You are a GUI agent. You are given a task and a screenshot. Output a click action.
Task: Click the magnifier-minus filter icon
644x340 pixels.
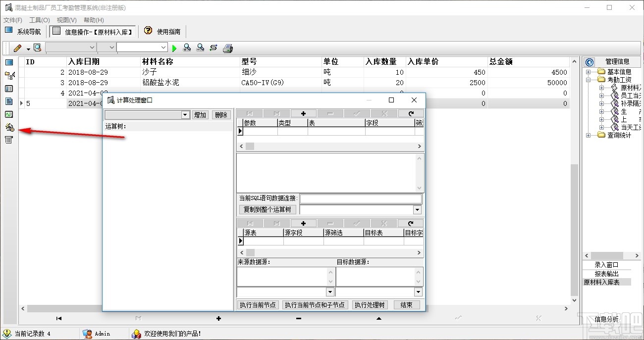click(x=200, y=48)
